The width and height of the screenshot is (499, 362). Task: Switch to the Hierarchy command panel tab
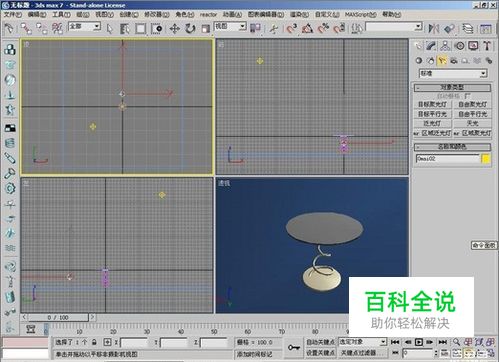pos(445,46)
